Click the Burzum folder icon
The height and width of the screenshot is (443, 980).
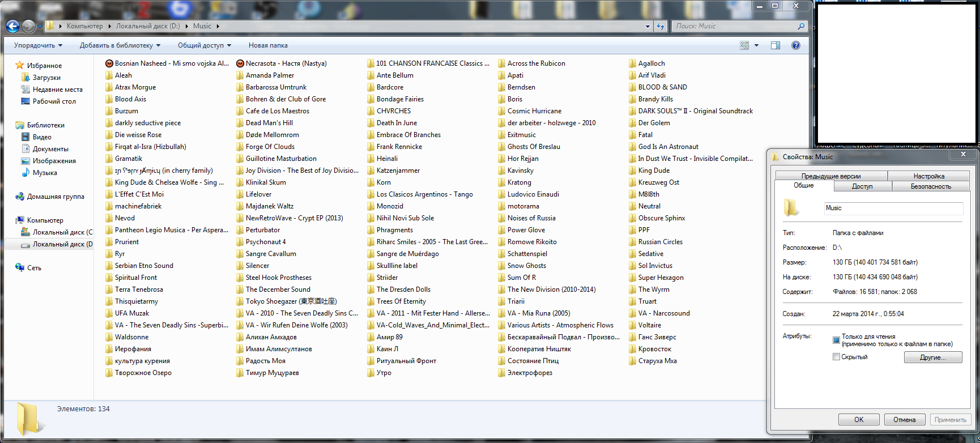tap(109, 111)
